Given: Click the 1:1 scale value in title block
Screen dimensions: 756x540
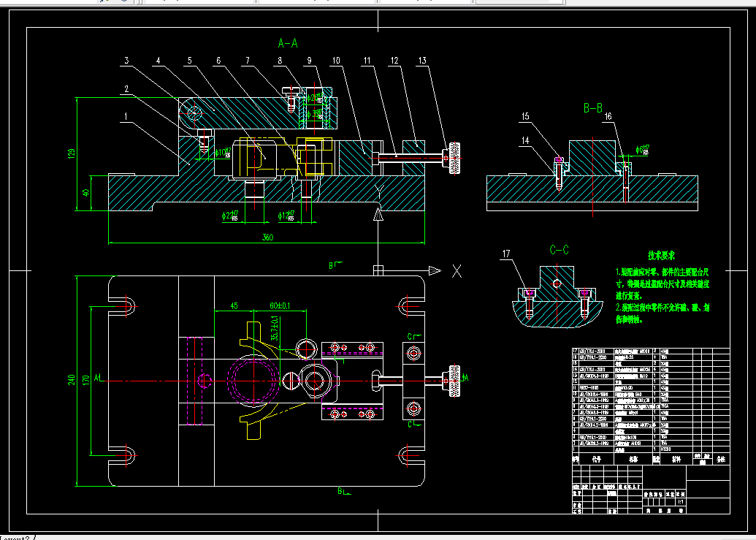Looking at the screenshot, I should (x=680, y=502).
